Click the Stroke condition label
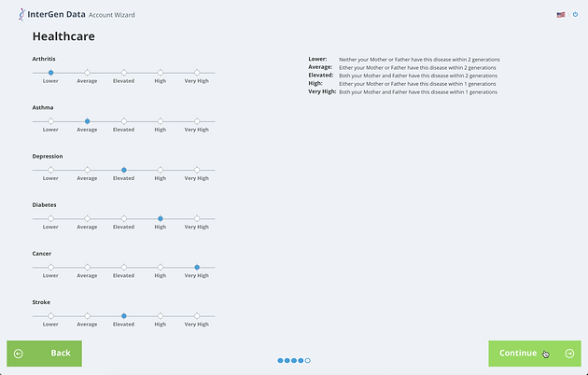Screen dimensions: 588x375 click(41, 302)
